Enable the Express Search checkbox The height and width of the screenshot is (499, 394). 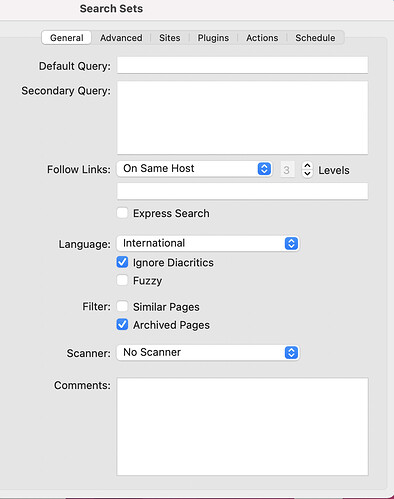tap(122, 213)
